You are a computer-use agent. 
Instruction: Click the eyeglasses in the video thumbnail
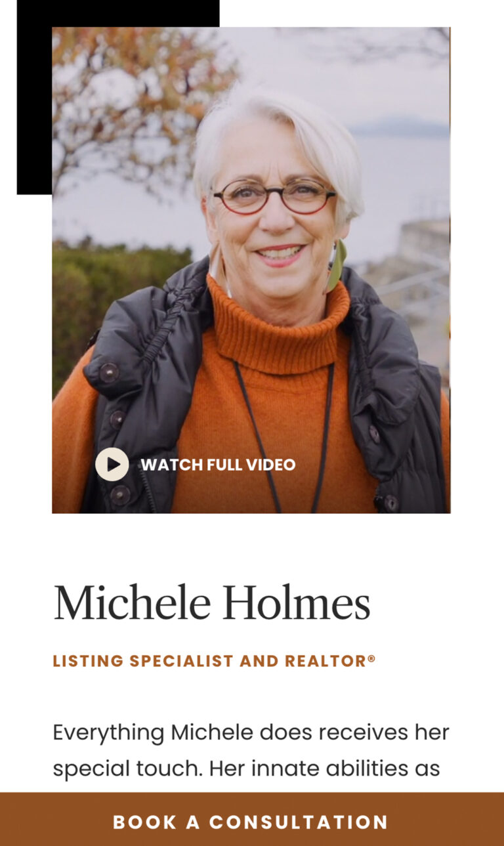pos(274,196)
